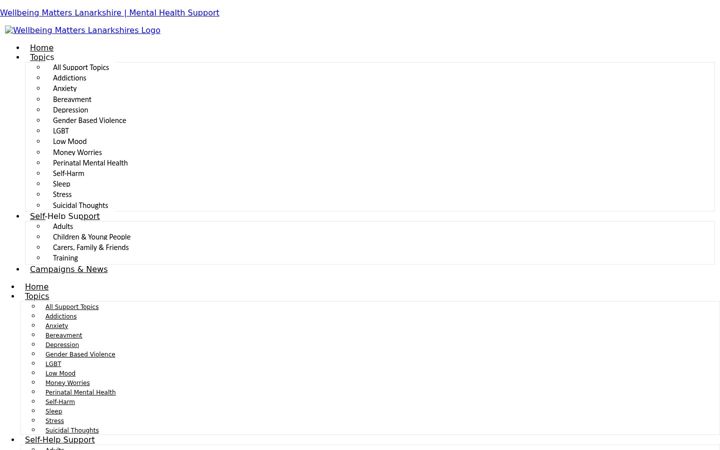The width and height of the screenshot is (720, 450).
Task: Open Self-Help Support in the lower menu
Action: [60, 440]
